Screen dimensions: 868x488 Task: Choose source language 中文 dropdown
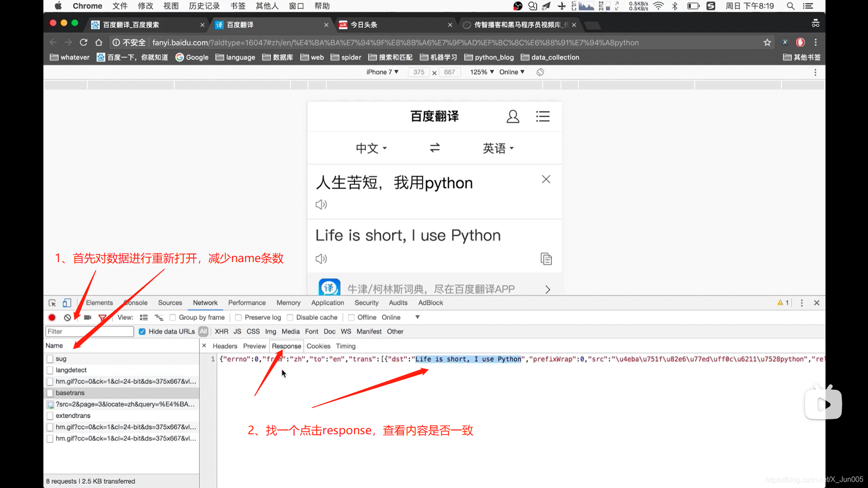tap(371, 148)
